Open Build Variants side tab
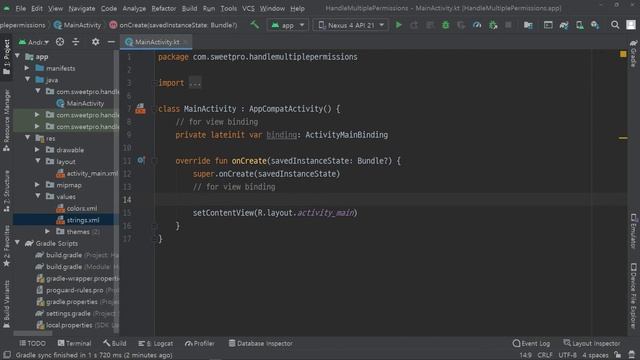 7,304
